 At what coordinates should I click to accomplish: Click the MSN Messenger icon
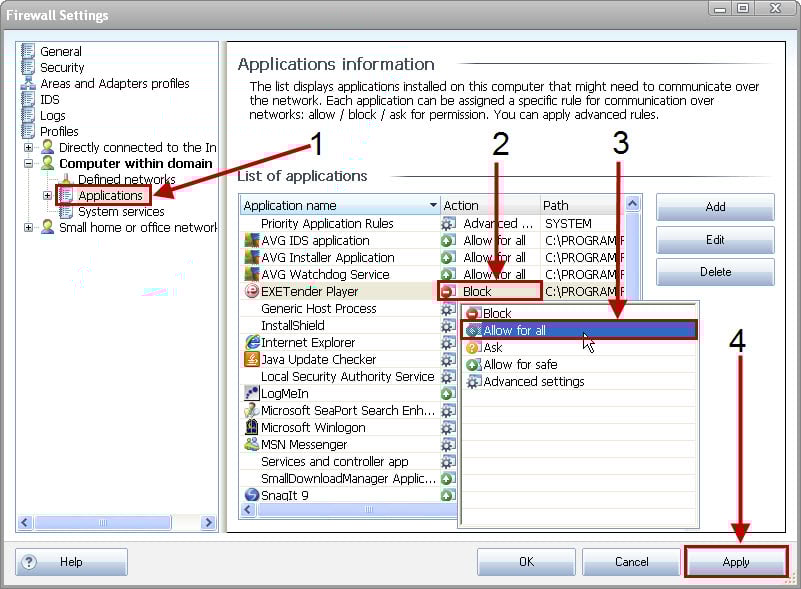coord(252,444)
